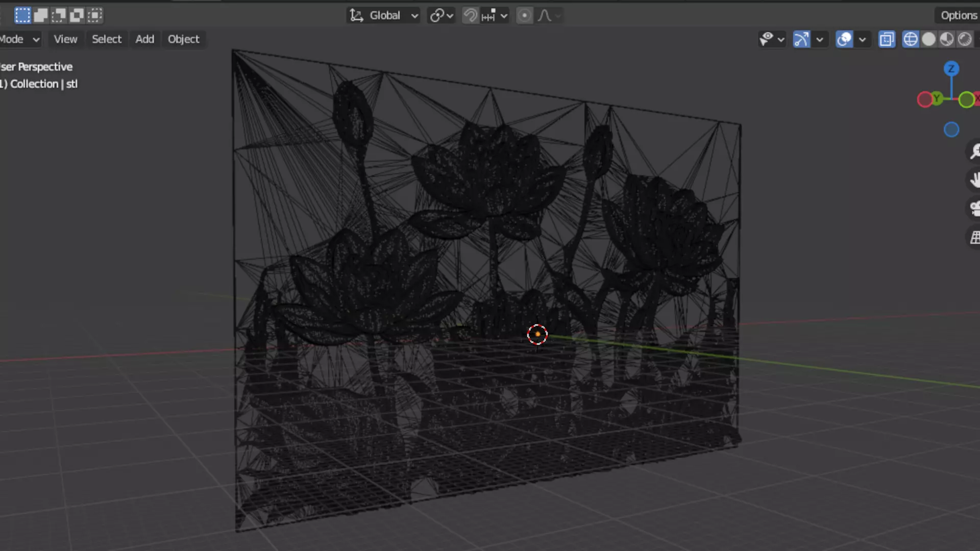Viewport: 980px width, 551px height.
Task: Expand the overlays dropdown arrow
Action: [x=862, y=39]
